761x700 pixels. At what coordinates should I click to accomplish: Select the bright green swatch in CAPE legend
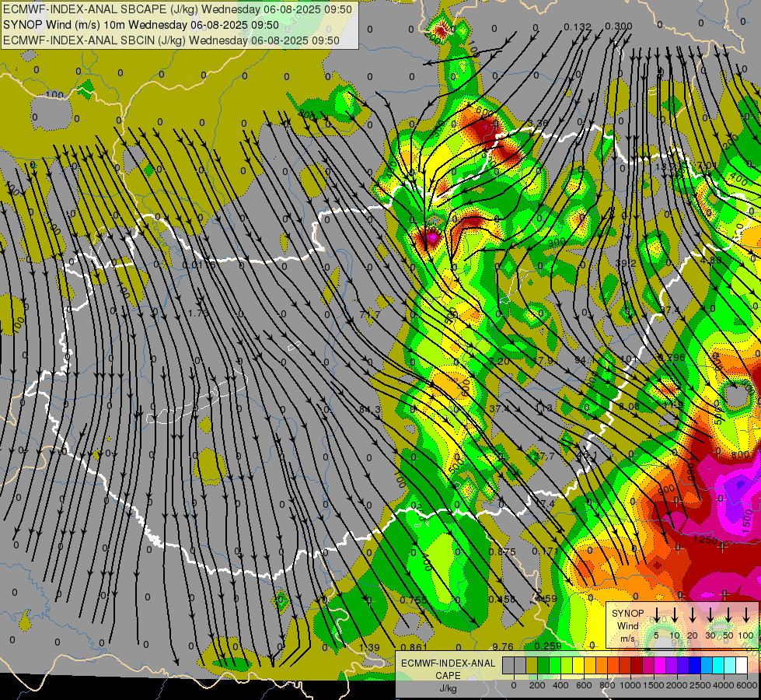(555, 665)
